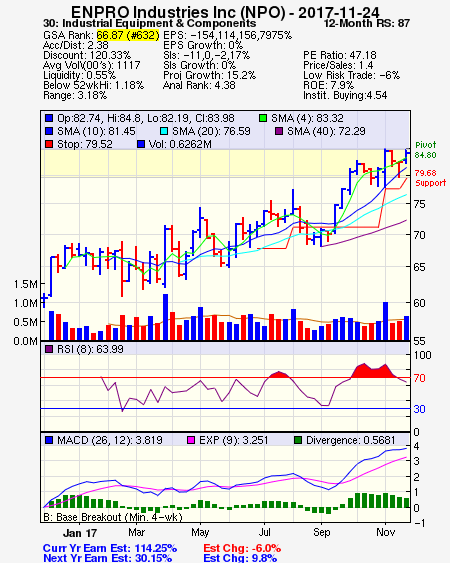Click the red Est Chg: -6.0% text

click(242, 548)
